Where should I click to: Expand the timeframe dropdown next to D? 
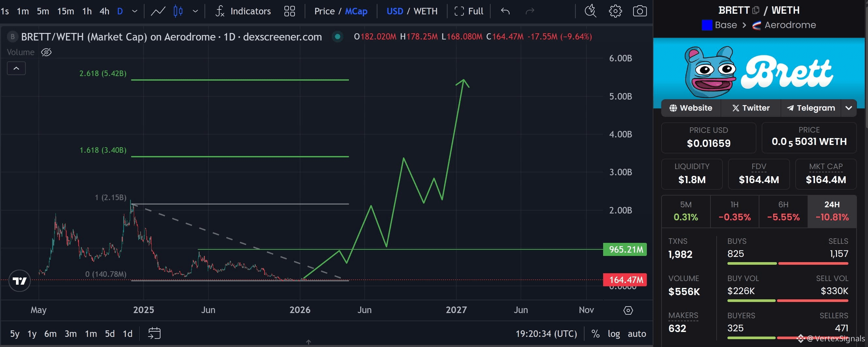(x=134, y=11)
